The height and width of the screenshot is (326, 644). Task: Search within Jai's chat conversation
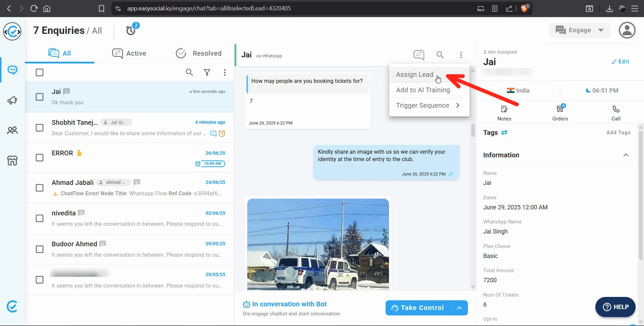point(440,55)
